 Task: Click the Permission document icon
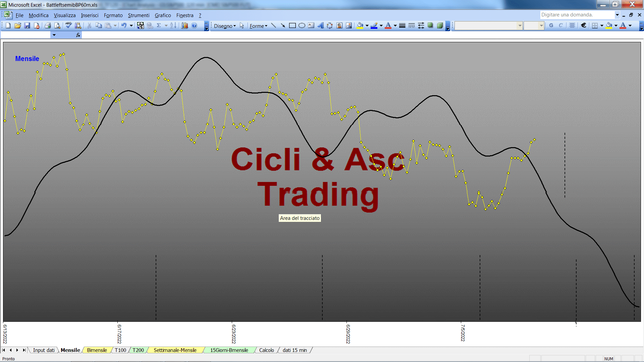click(37, 25)
